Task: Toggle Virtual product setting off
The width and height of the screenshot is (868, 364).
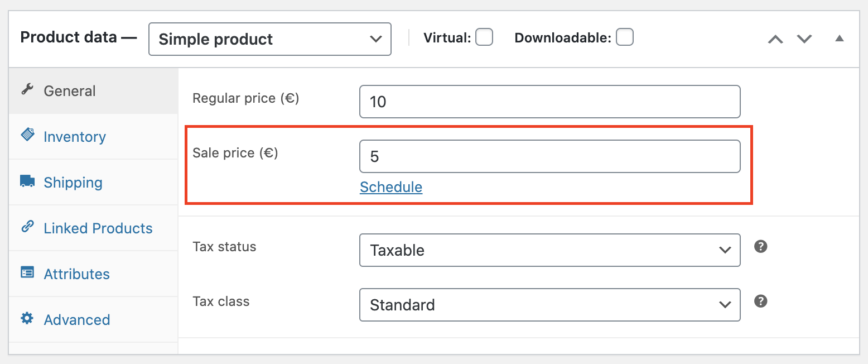Action: click(x=484, y=37)
